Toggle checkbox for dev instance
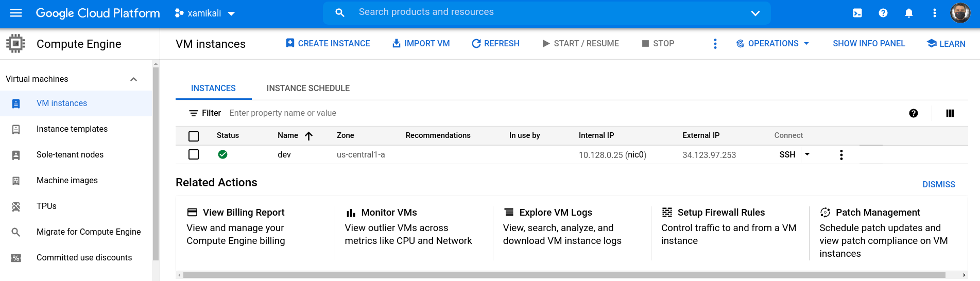This screenshot has width=980, height=281. 194,154
